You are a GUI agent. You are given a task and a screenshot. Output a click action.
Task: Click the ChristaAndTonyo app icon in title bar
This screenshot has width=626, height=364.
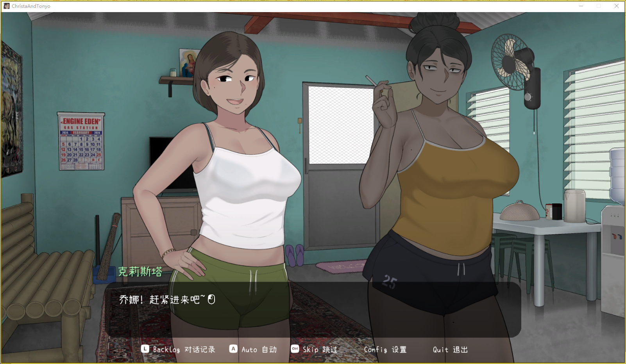pos(6,6)
